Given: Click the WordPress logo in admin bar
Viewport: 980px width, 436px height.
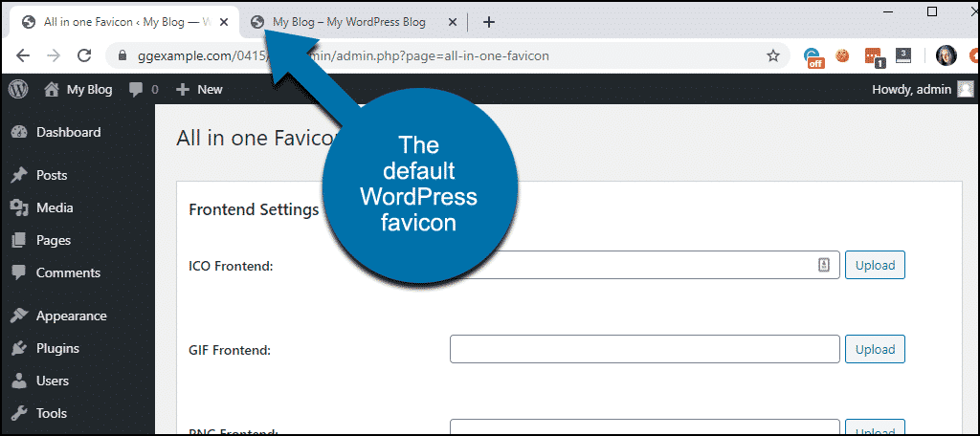Looking at the screenshot, I should (19, 89).
